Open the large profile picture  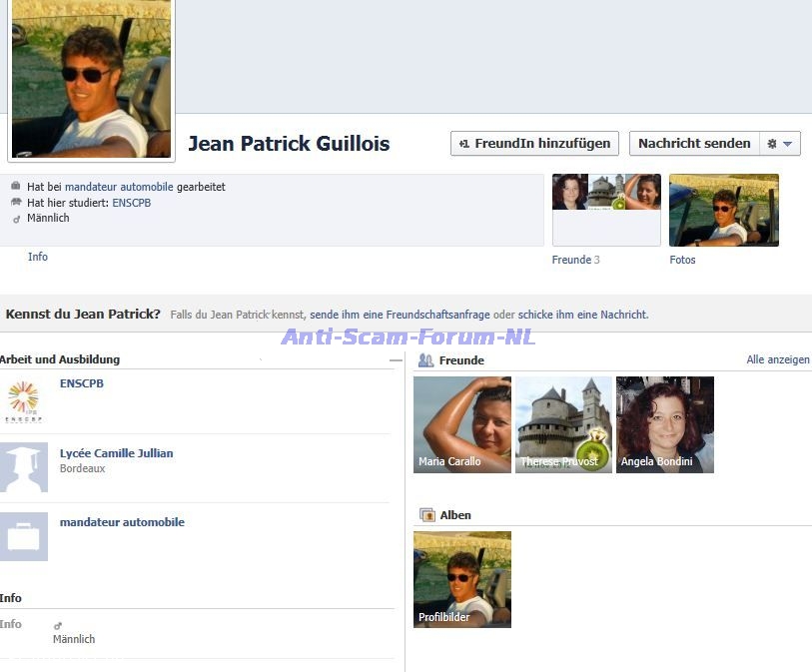91,78
